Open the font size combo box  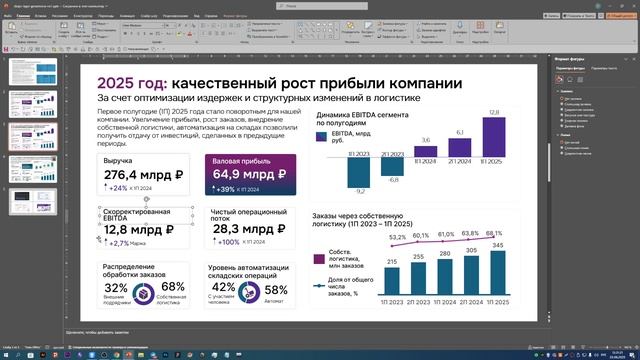pyautogui.click(x=169, y=25)
